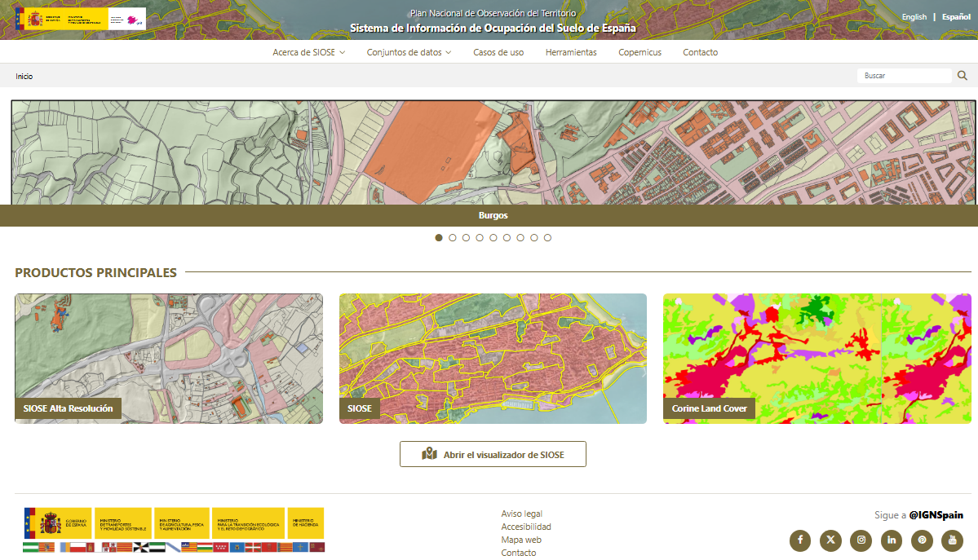
Task: Select the second carousel slide dot
Action: pyautogui.click(x=453, y=238)
